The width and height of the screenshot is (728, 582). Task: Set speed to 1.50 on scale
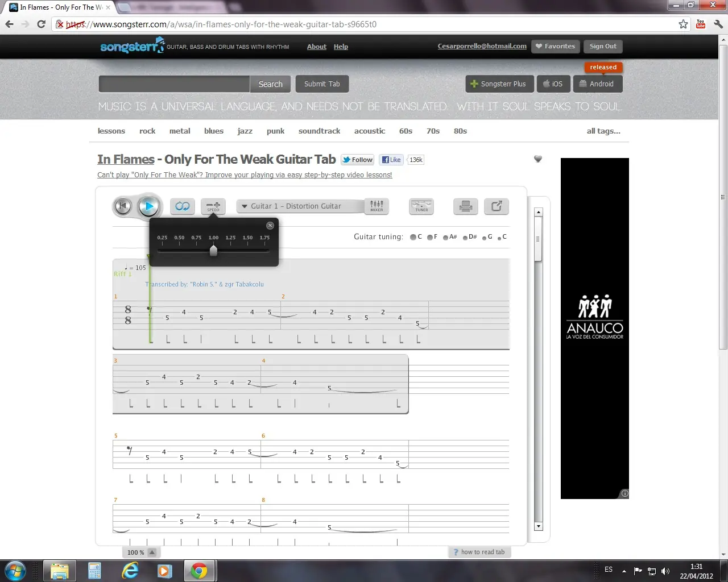(x=247, y=238)
